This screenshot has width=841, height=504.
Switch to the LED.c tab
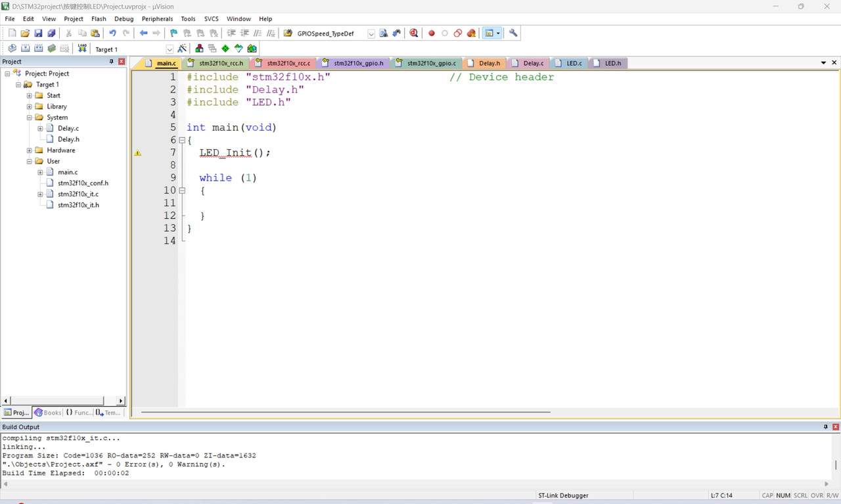click(x=569, y=63)
